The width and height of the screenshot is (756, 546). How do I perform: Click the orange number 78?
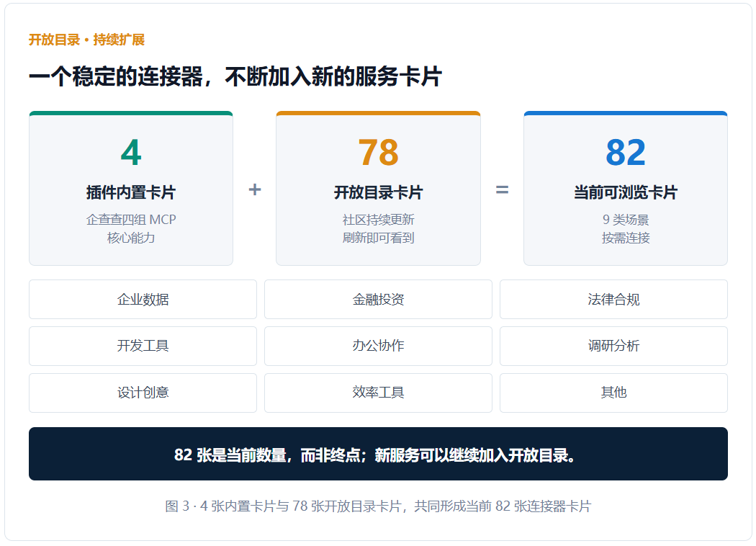(379, 153)
